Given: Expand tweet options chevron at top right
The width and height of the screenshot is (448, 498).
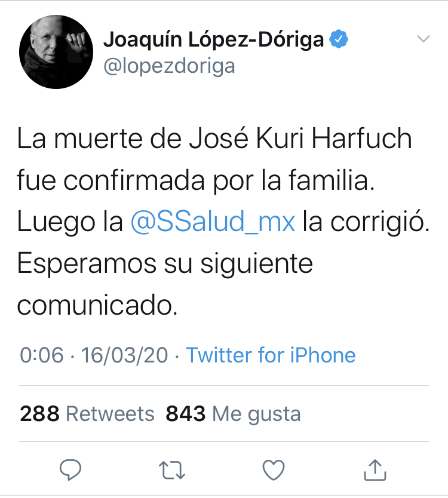Looking at the screenshot, I should click(x=424, y=39).
